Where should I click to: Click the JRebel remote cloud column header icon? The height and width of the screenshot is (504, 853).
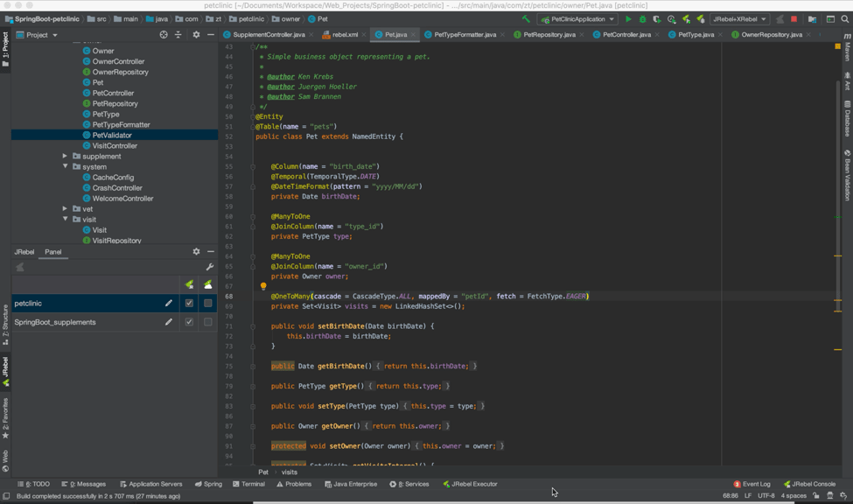coord(208,284)
